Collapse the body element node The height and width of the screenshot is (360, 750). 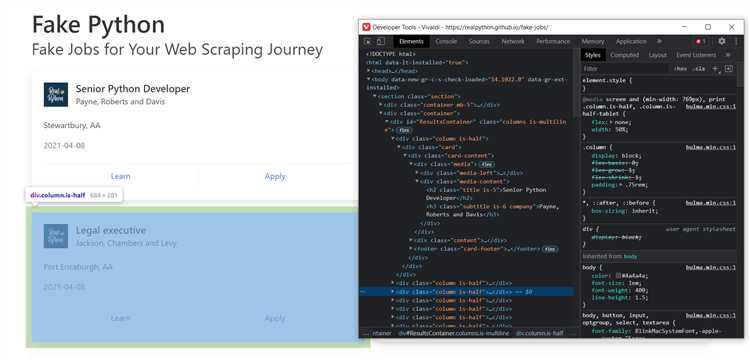pos(368,79)
